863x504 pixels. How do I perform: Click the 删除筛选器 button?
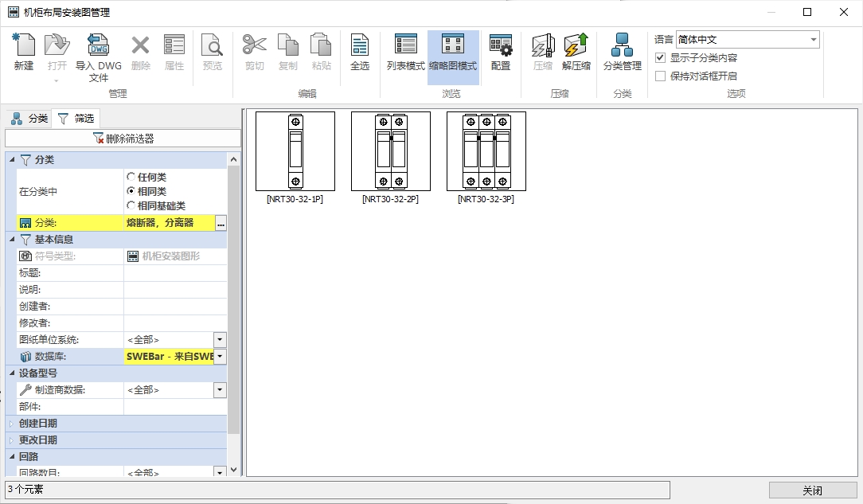(x=123, y=139)
